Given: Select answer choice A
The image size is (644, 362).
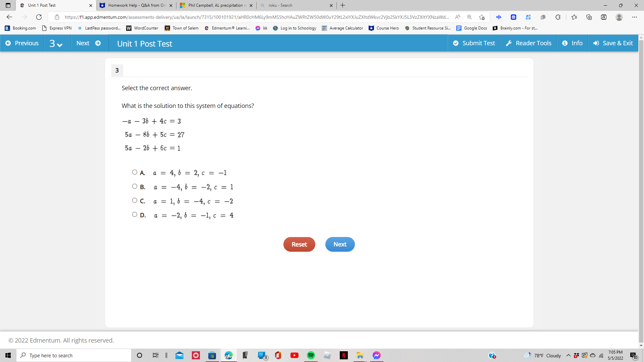Looking at the screenshot, I should coord(135,172).
